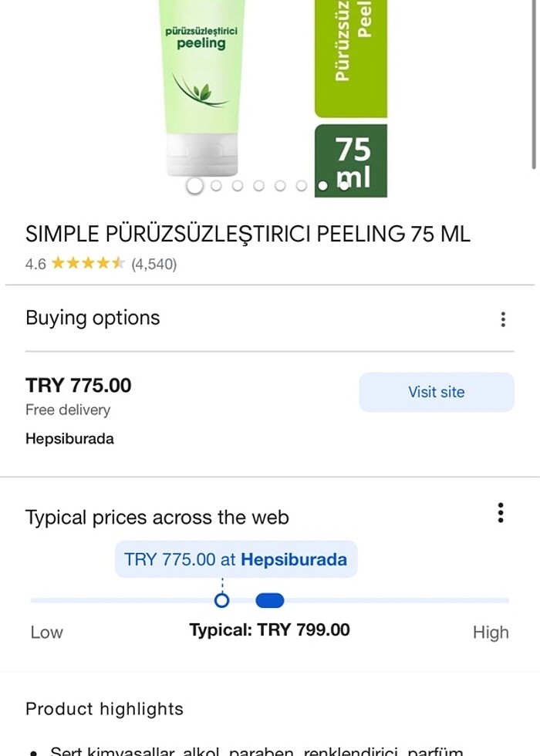This screenshot has height=756, width=540.
Task: Click the Buying options section header
Action: [x=93, y=317]
